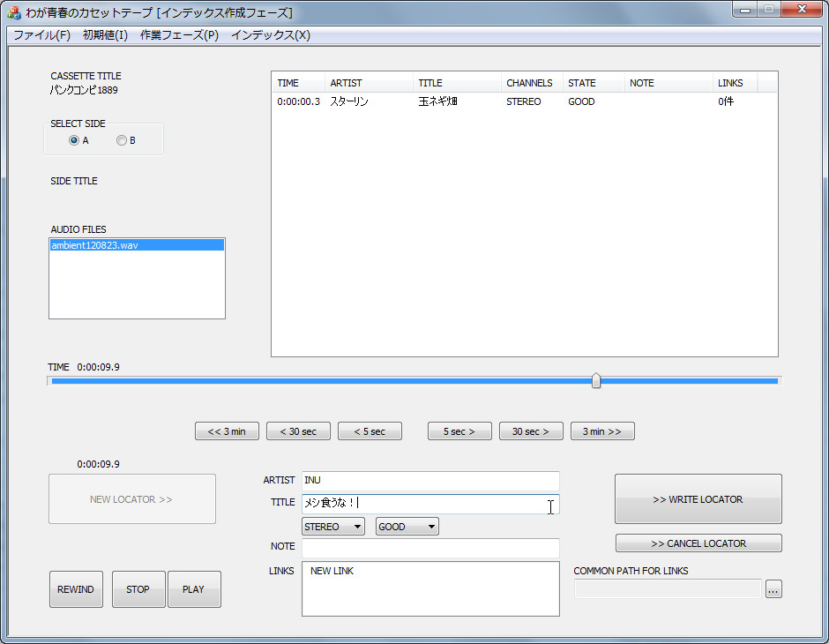Click the PLAY button
Viewport: 829px width, 644px height.
click(x=194, y=589)
